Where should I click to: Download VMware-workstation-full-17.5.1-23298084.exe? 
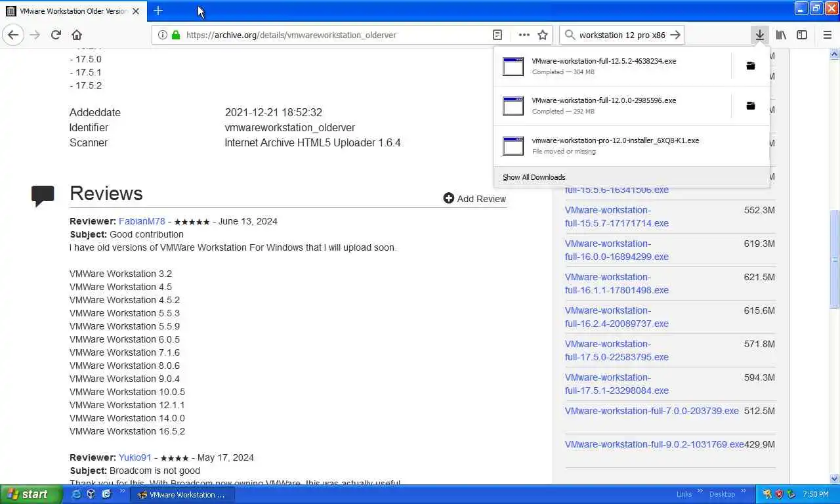coord(617,384)
